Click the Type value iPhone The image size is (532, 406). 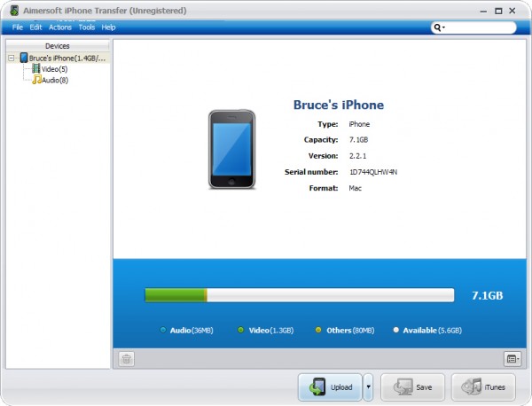click(x=359, y=124)
